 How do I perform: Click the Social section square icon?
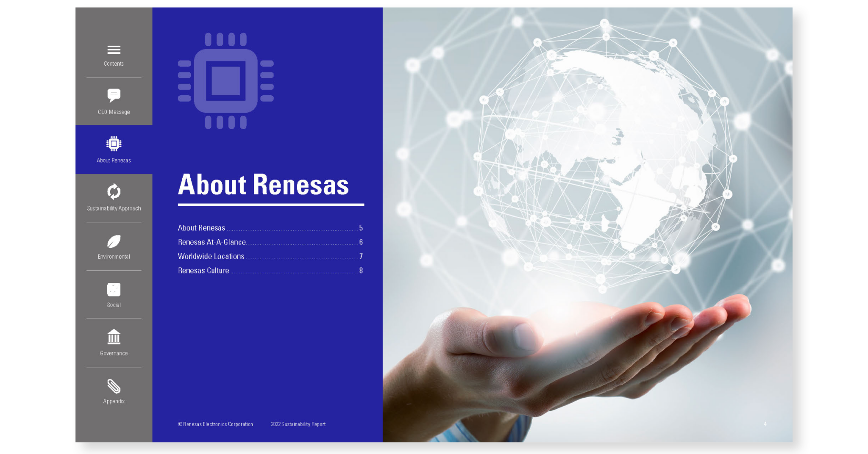click(x=114, y=290)
